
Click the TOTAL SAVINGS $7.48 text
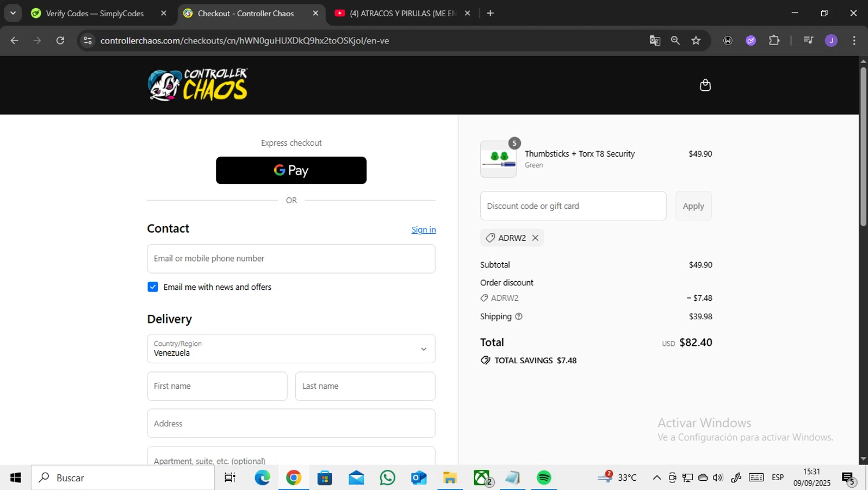(x=535, y=360)
